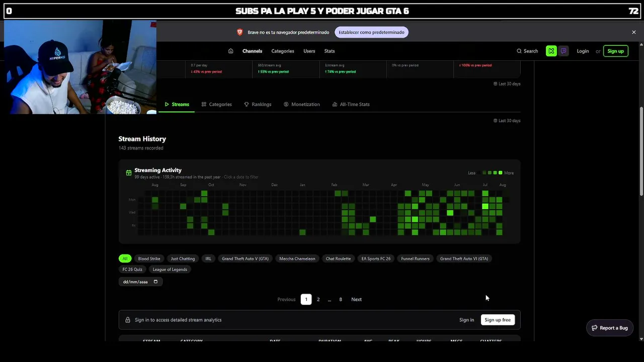Click the dd/mm/aaaa date input field

click(140, 282)
